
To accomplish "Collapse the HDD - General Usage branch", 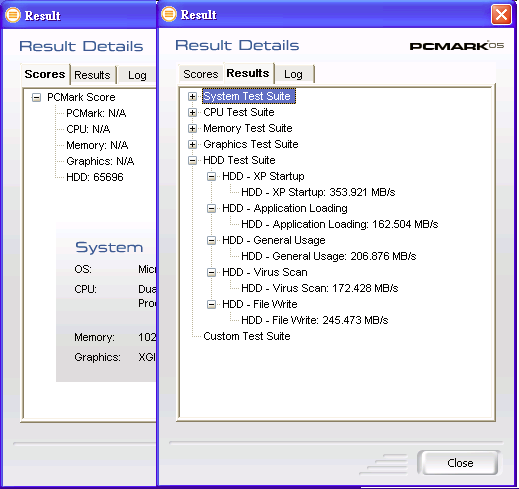I will [x=211, y=240].
